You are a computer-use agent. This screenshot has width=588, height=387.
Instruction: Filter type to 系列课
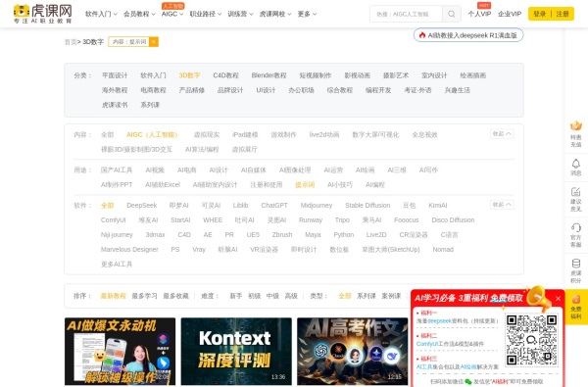point(367,296)
